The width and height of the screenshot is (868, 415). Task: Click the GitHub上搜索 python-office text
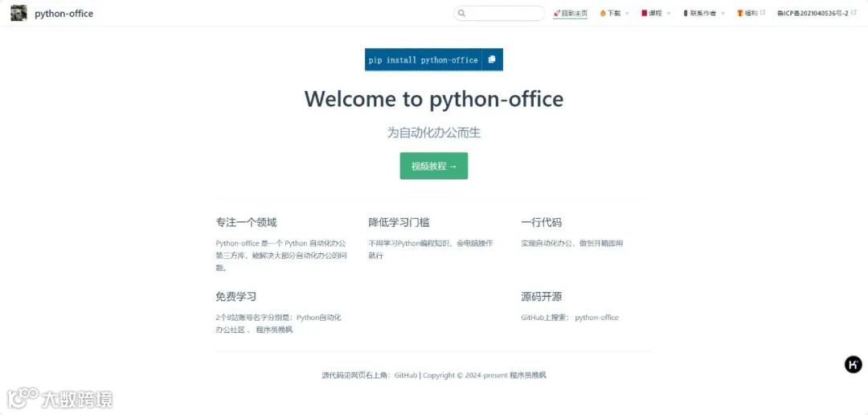[570, 318]
